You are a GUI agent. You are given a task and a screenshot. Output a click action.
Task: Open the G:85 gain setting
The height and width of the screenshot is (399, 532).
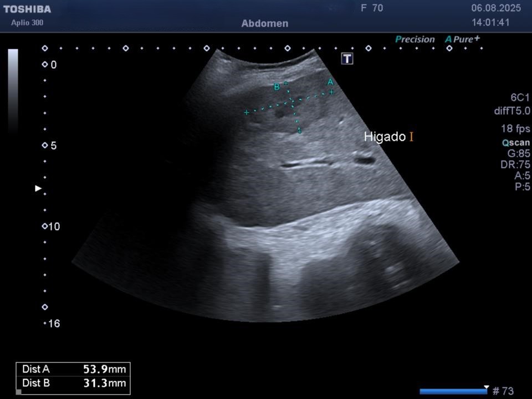click(519, 154)
